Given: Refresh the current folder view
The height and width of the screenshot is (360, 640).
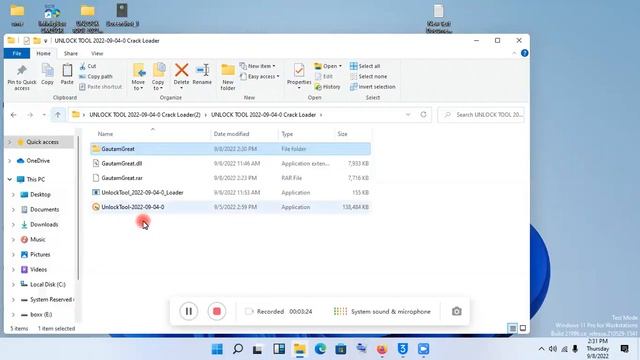Looking at the screenshot, I should click(x=423, y=115).
